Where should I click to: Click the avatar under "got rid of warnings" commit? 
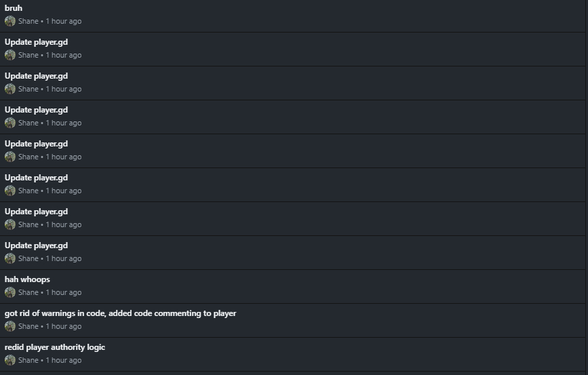click(x=9, y=326)
